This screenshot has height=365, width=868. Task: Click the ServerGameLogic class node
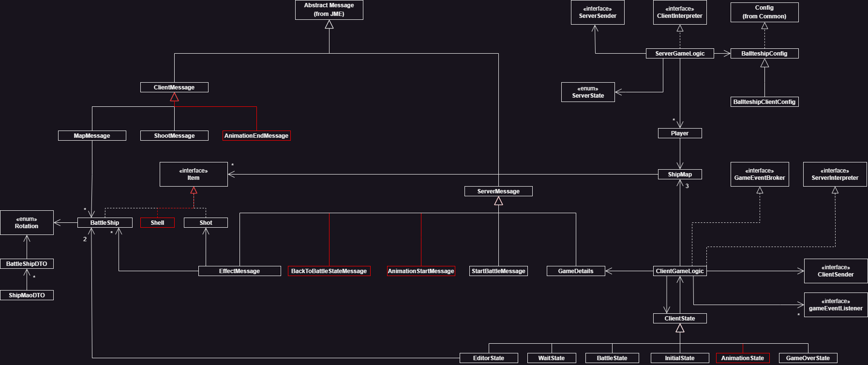tap(680, 54)
